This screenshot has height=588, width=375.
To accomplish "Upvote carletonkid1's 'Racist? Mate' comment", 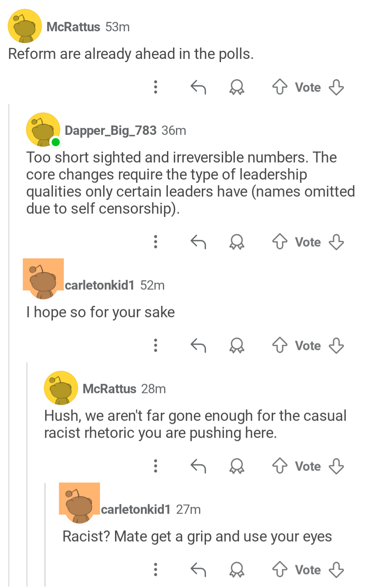I will pyautogui.click(x=280, y=569).
